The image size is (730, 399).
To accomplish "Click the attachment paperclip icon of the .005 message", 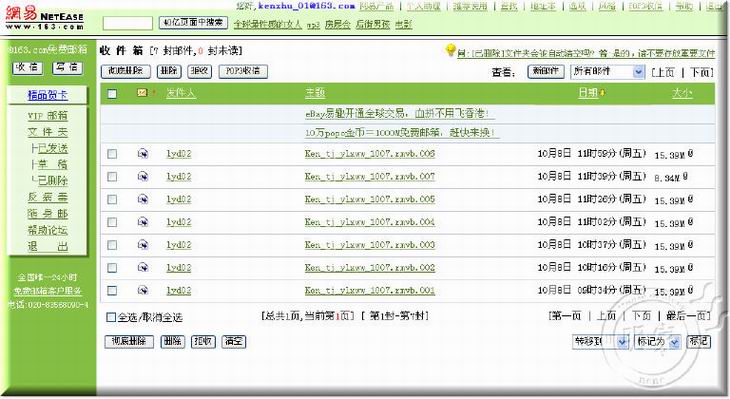I will pos(690,199).
